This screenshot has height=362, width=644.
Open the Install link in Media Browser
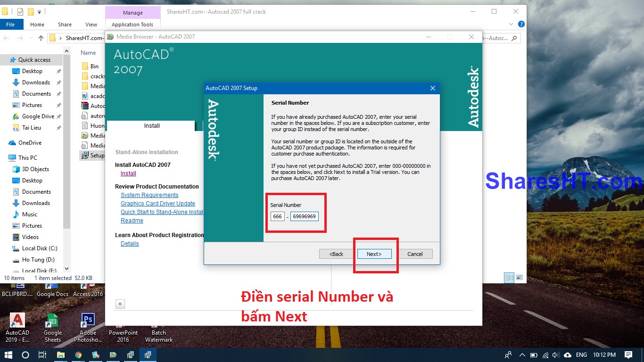pos(128,173)
